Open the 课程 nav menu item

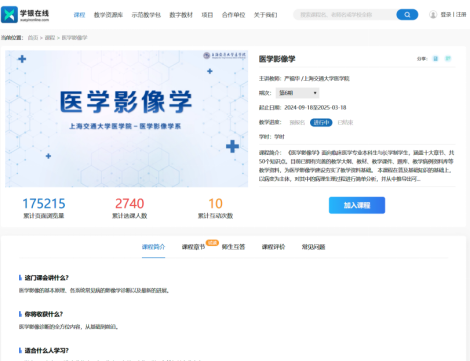click(x=79, y=15)
